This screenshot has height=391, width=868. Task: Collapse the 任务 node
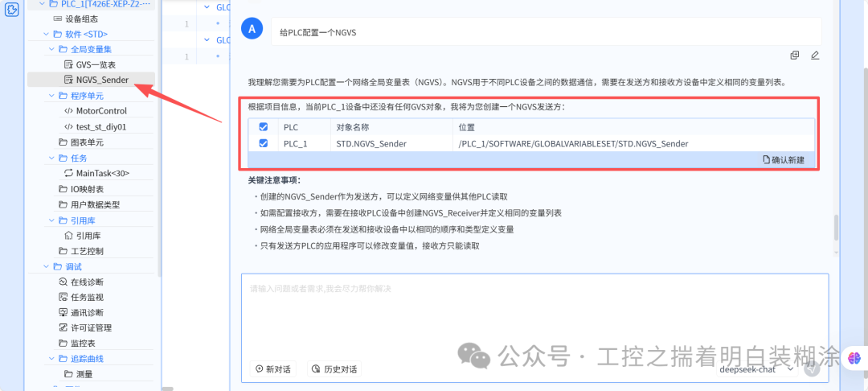point(52,158)
